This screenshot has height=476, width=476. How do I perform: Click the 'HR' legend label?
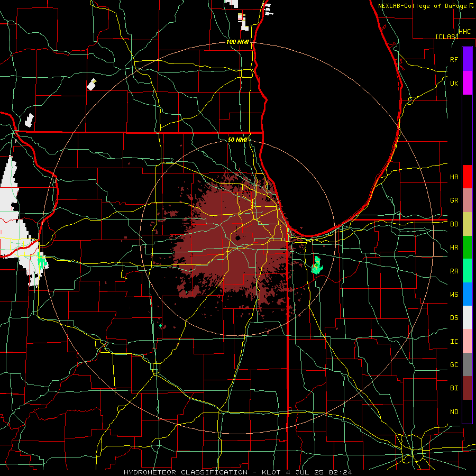(454, 248)
